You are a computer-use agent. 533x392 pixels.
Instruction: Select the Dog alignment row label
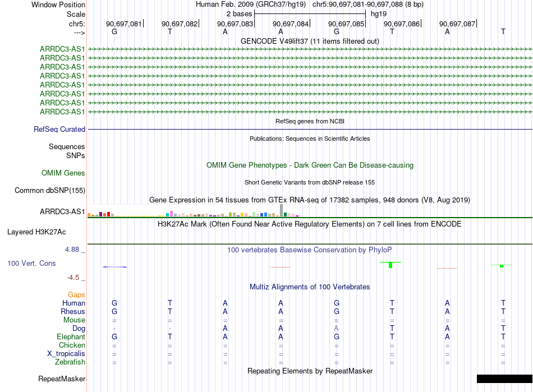point(79,329)
